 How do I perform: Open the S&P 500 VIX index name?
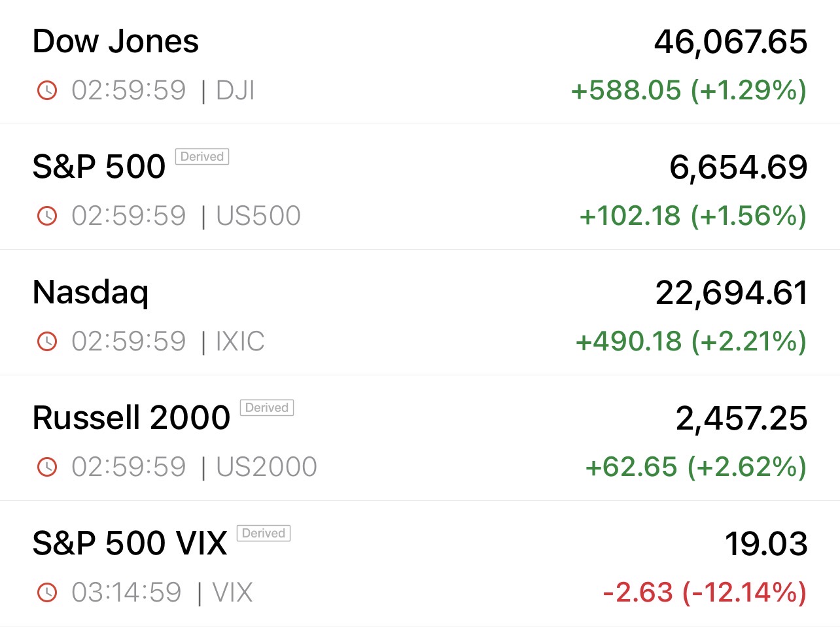130,543
